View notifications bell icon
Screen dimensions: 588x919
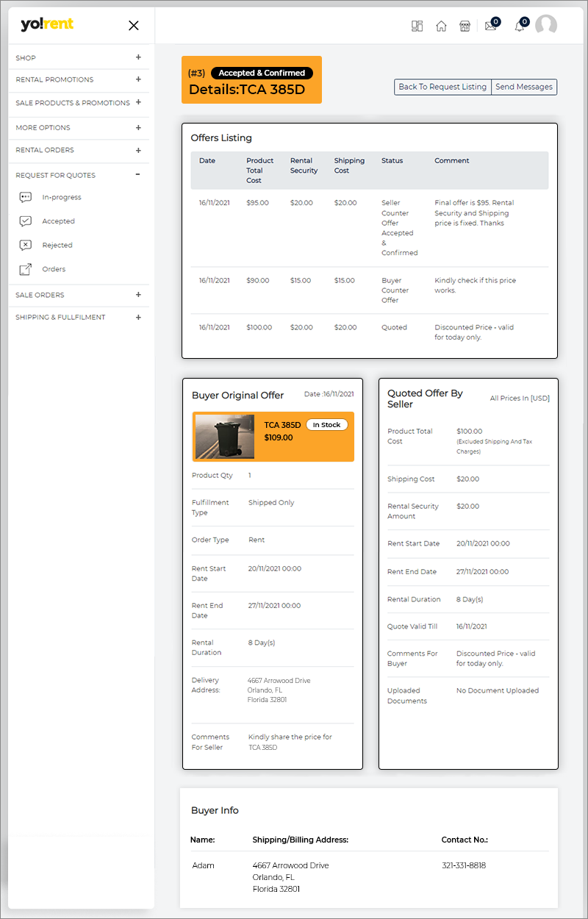520,26
